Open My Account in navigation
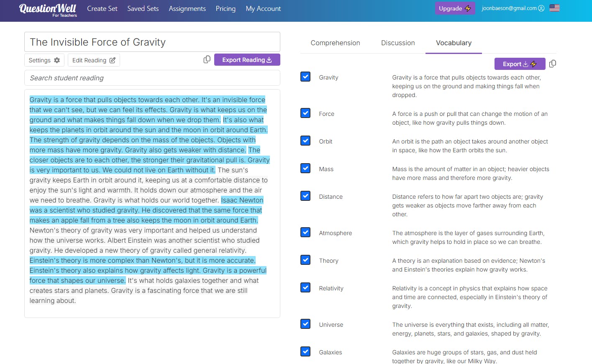The height and width of the screenshot is (364, 592). [263, 8]
